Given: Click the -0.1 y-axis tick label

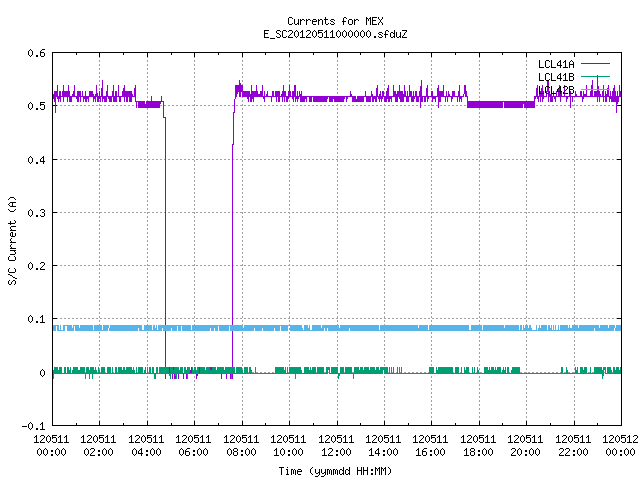Looking at the screenshot, I should point(33,426).
